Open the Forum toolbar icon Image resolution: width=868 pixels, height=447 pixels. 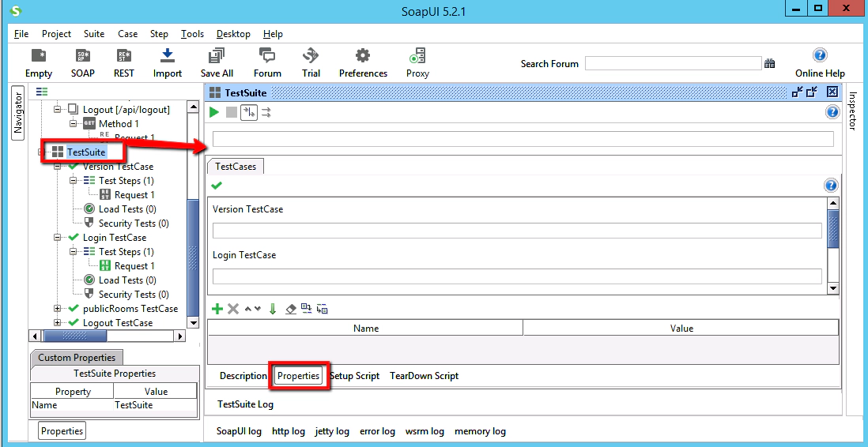click(x=267, y=63)
